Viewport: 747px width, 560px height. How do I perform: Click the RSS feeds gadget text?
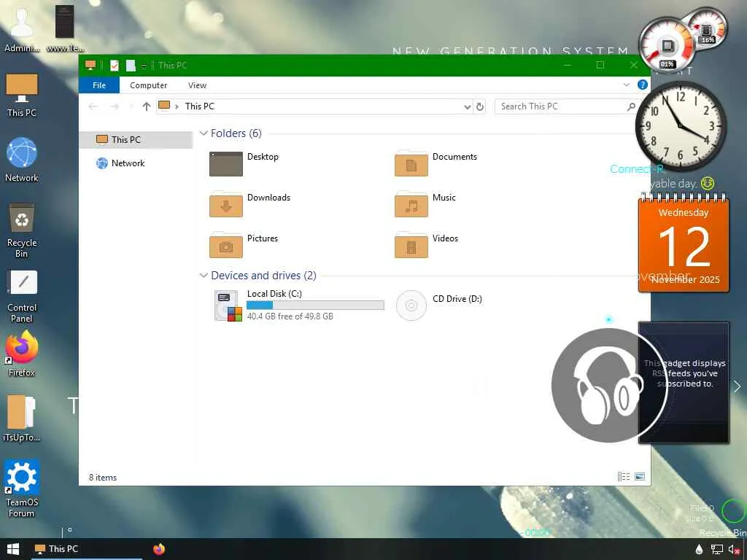pos(684,373)
